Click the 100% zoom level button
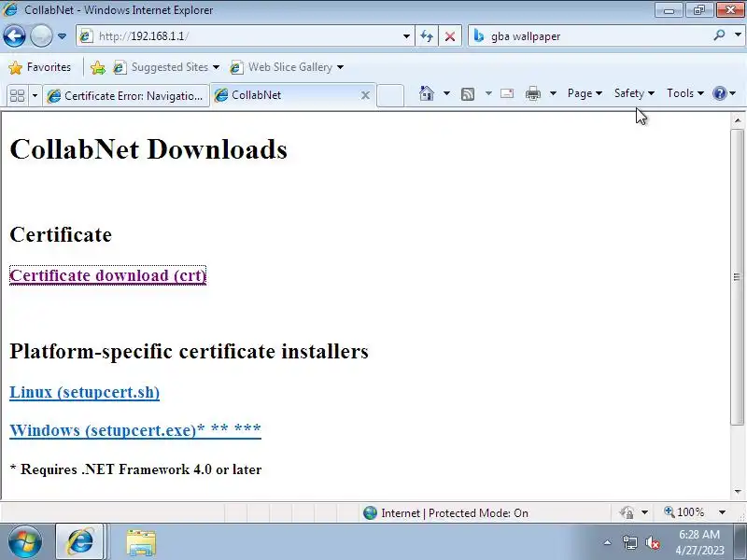Viewport: 747px width, 560px height. click(x=684, y=512)
